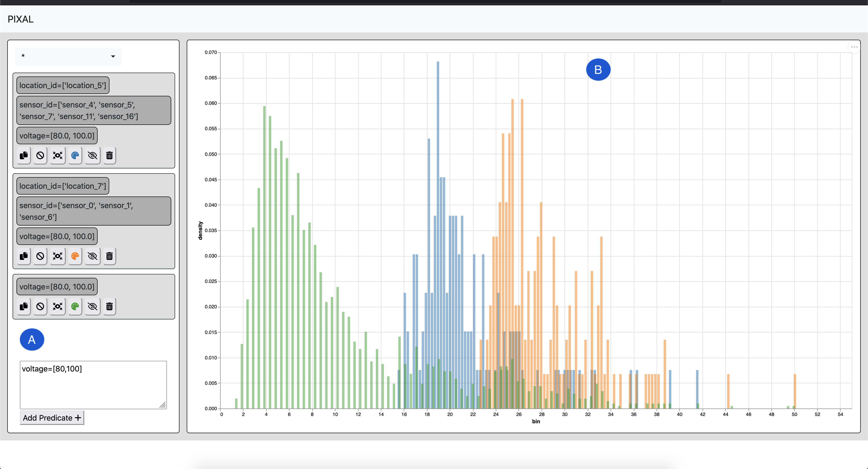
Task: Negate the location_5 predicate group
Action: point(40,155)
